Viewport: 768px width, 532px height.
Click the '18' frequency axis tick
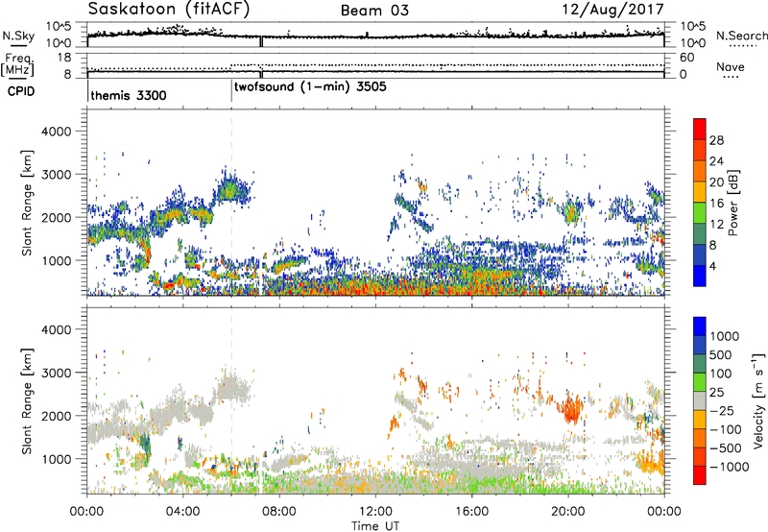coord(64,58)
